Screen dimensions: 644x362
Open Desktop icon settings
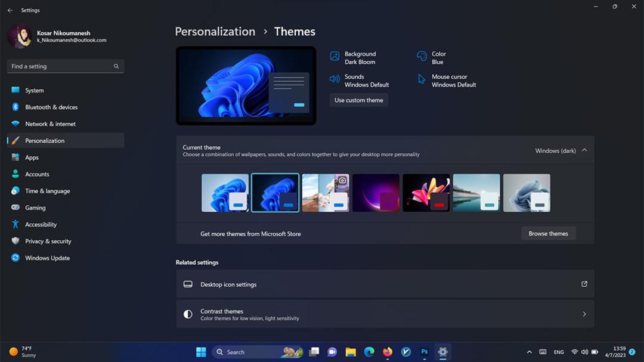[x=385, y=284]
